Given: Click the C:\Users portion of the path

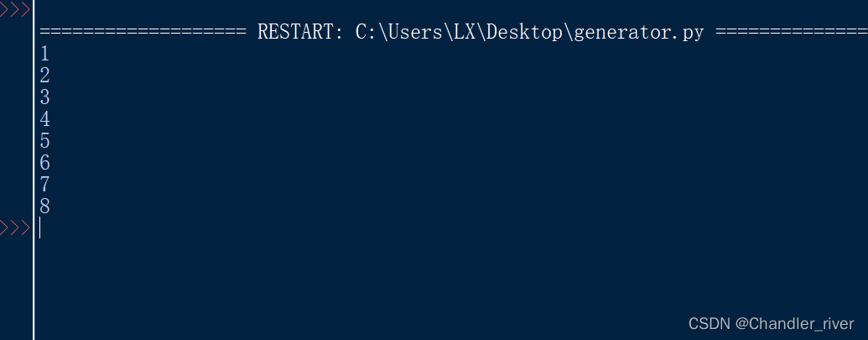Looking at the screenshot, I should tap(396, 33).
